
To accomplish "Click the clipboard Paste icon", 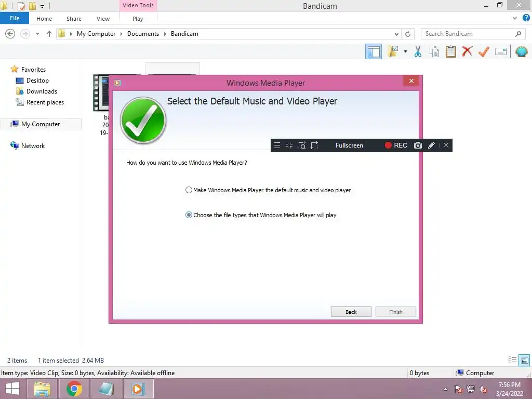I will pyautogui.click(x=450, y=51).
